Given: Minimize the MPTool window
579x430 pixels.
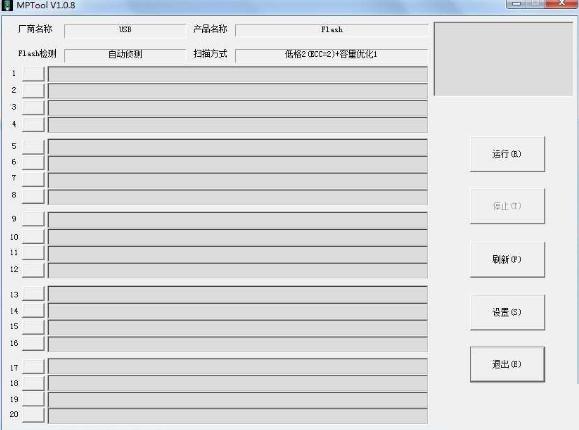Looking at the screenshot, I should pos(516,4).
